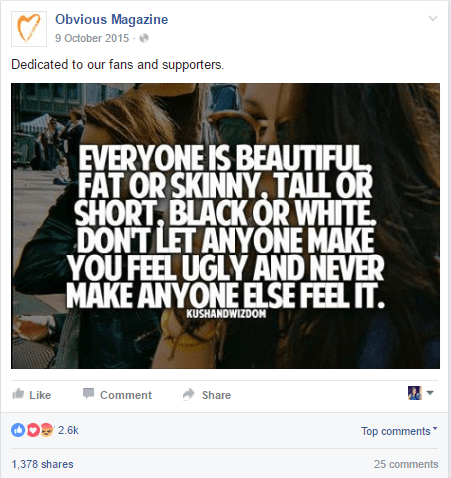Open the commenting-as profile selector arrow

tap(430, 393)
